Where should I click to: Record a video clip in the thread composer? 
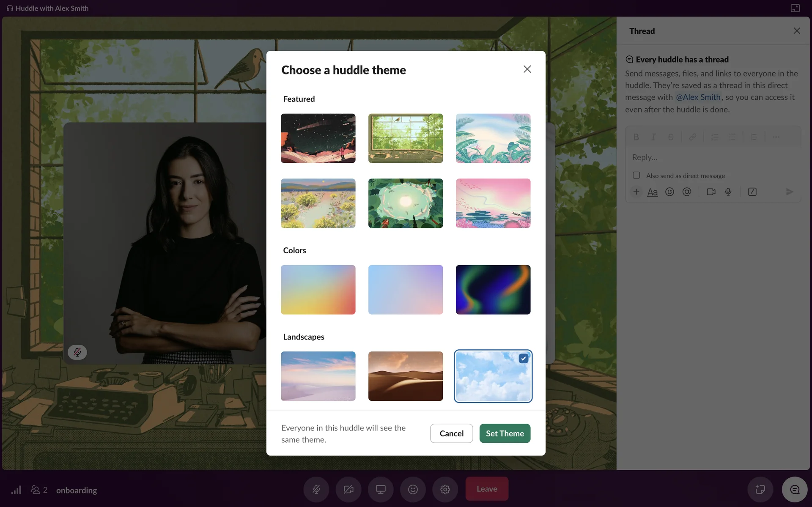(x=711, y=192)
